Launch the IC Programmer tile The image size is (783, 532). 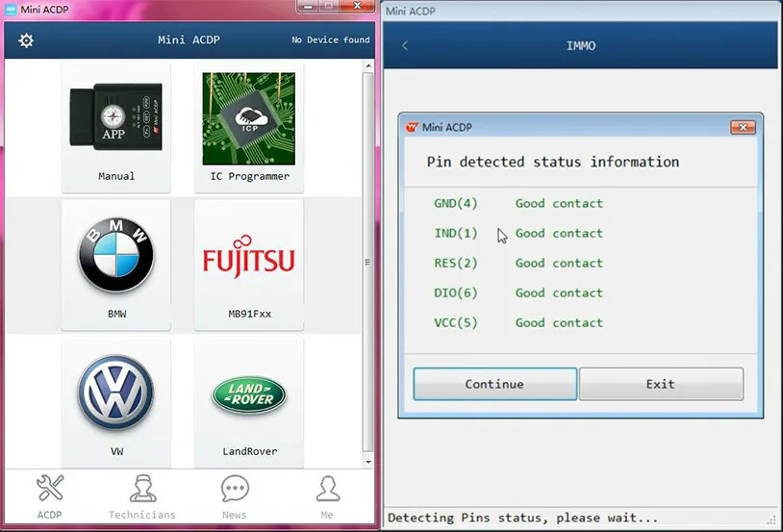tap(249, 128)
